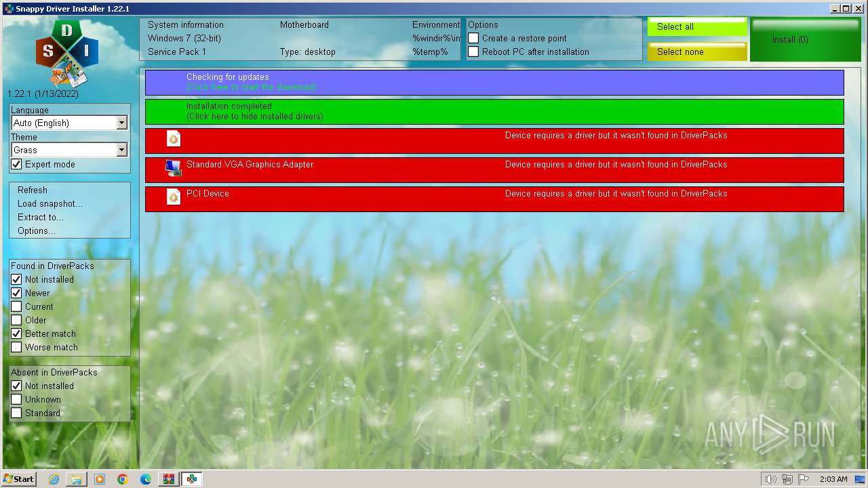
Task: Choose Load snapshot...
Action: click(50, 204)
